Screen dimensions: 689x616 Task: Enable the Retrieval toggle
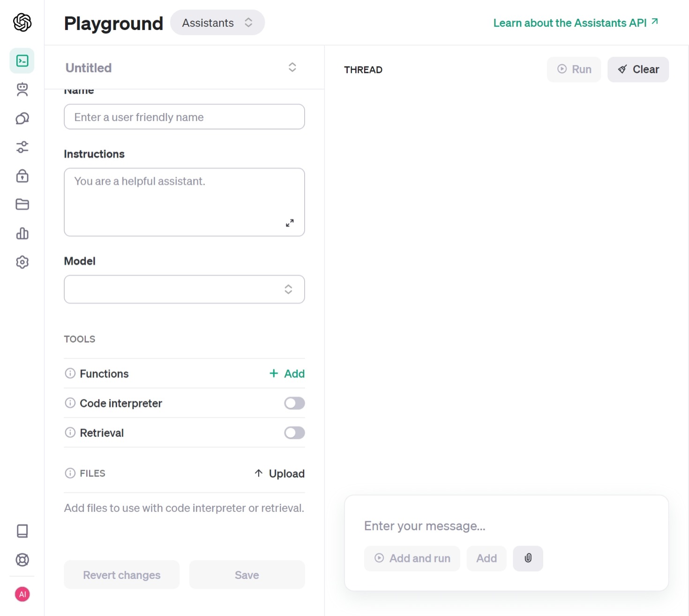[x=294, y=433]
